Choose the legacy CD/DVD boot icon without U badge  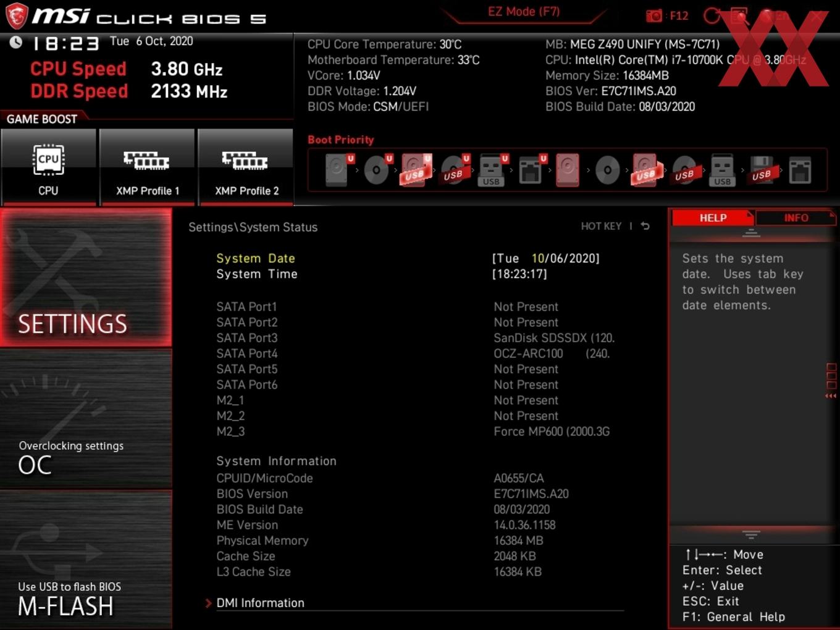click(x=607, y=170)
